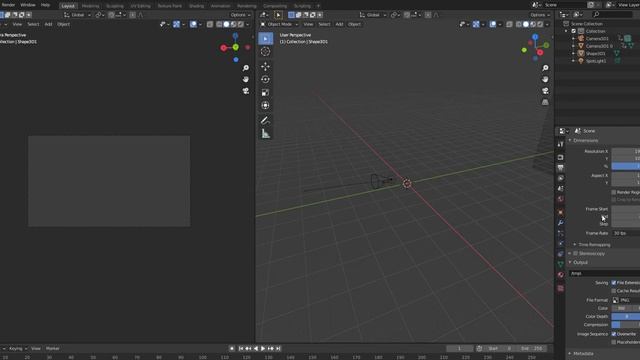This screenshot has height=360, width=640.
Task: Toggle File Extensions checkbox
Action: pyautogui.click(x=614, y=282)
